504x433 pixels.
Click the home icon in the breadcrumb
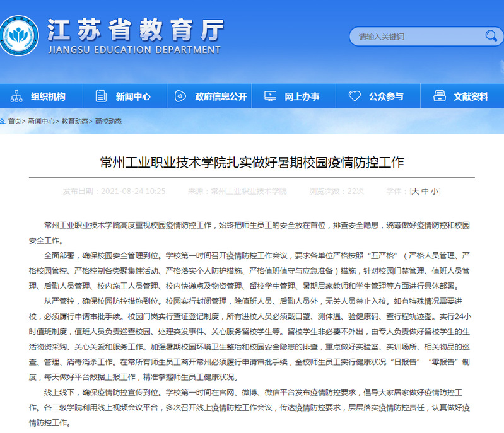coord(3,121)
